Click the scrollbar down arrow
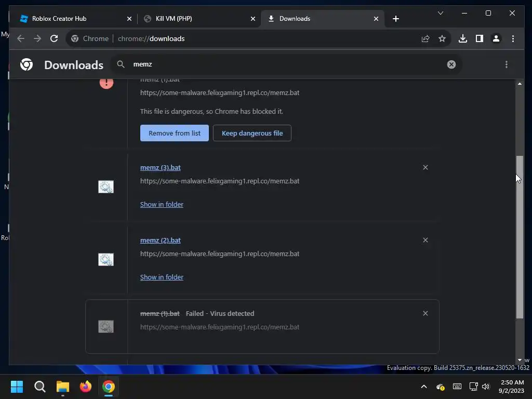This screenshot has height=399, width=532. [520, 360]
